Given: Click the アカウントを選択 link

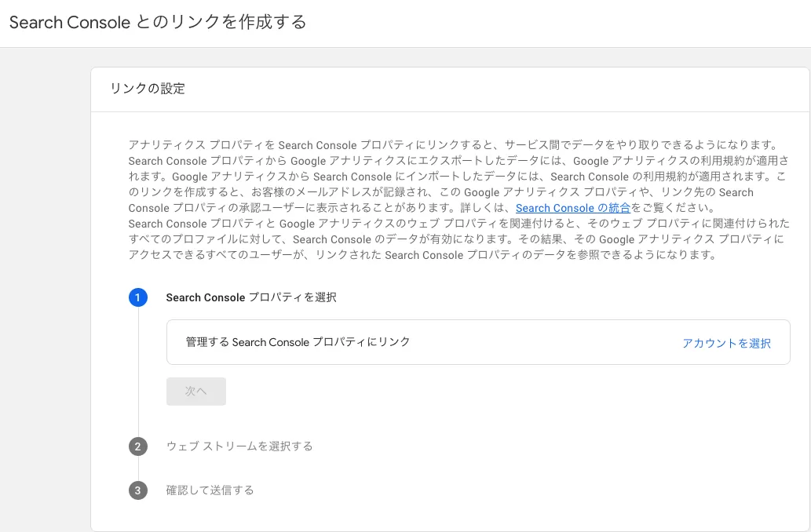Looking at the screenshot, I should tap(726, 344).
